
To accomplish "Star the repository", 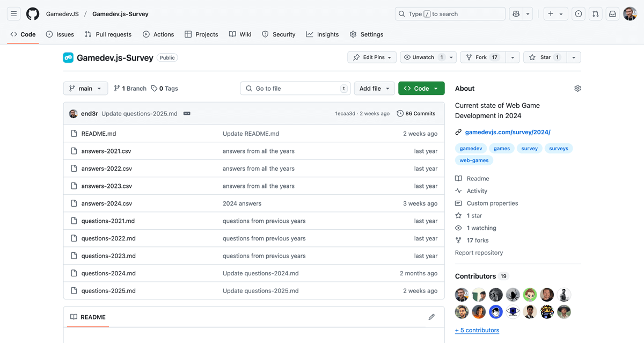I will [545, 57].
